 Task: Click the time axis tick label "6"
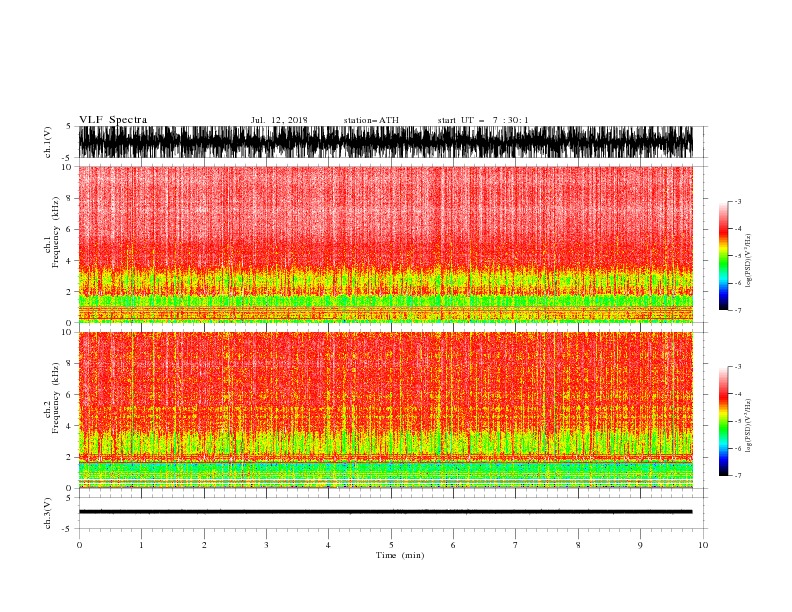[x=453, y=545]
